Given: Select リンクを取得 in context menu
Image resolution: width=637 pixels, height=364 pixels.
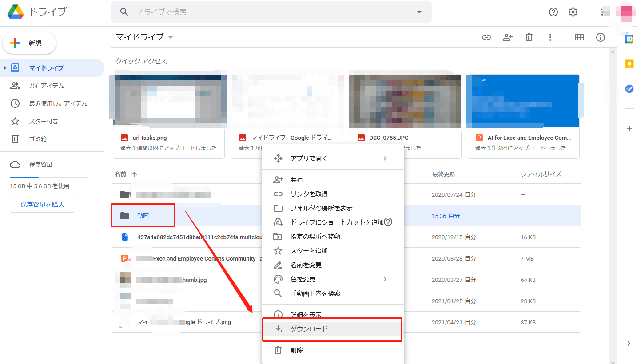Looking at the screenshot, I should pyautogui.click(x=333, y=194).
